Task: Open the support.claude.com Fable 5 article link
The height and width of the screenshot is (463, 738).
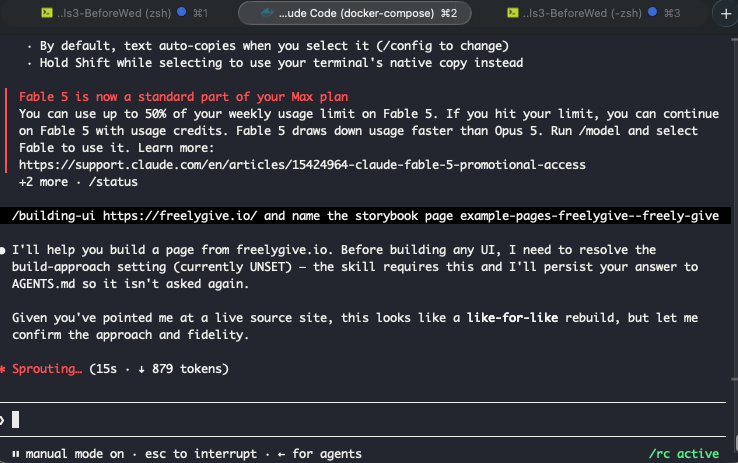Action: pyautogui.click(x=302, y=165)
